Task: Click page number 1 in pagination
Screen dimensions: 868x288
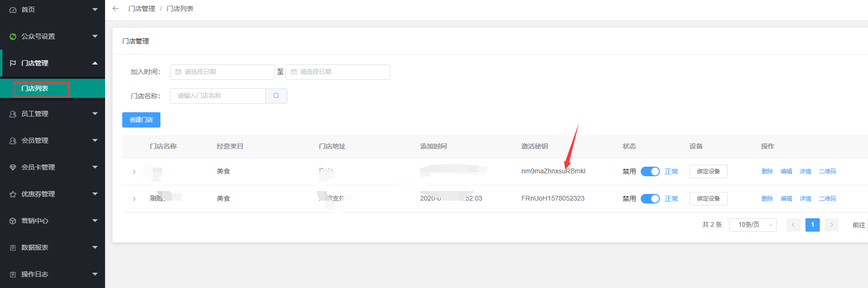Action: click(x=812, y=224)
